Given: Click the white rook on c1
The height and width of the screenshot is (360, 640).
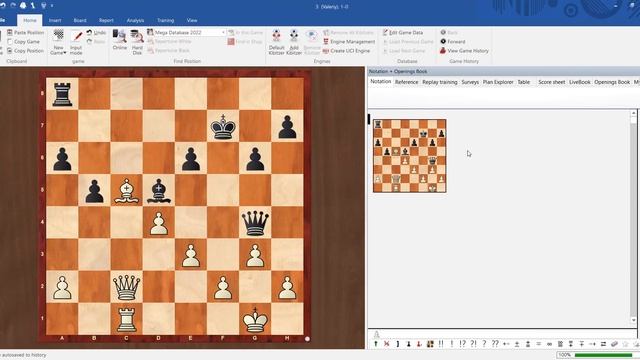Looking at the screenshot, I should coord(127,319).
